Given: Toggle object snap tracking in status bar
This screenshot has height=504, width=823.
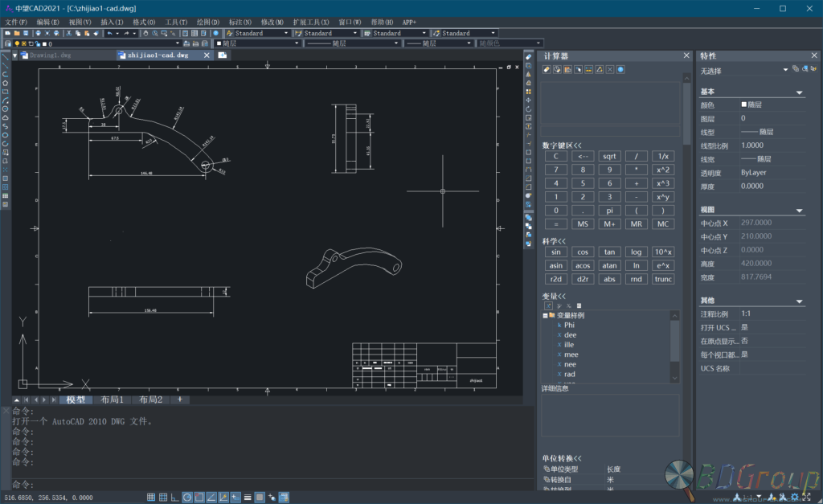Looking at the screenshot, I should [x=211, y=498].
